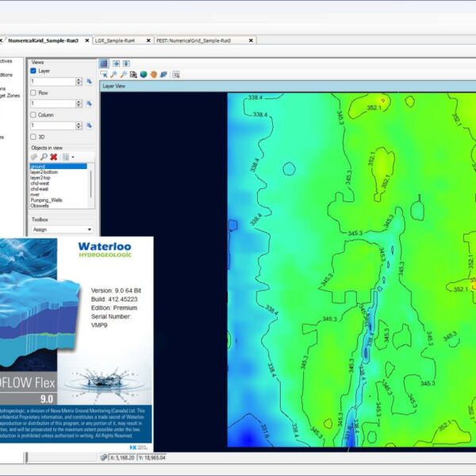Click the status bar coordinate icon
The height and width of the screenshot is (476, 476).
(103, 457)
